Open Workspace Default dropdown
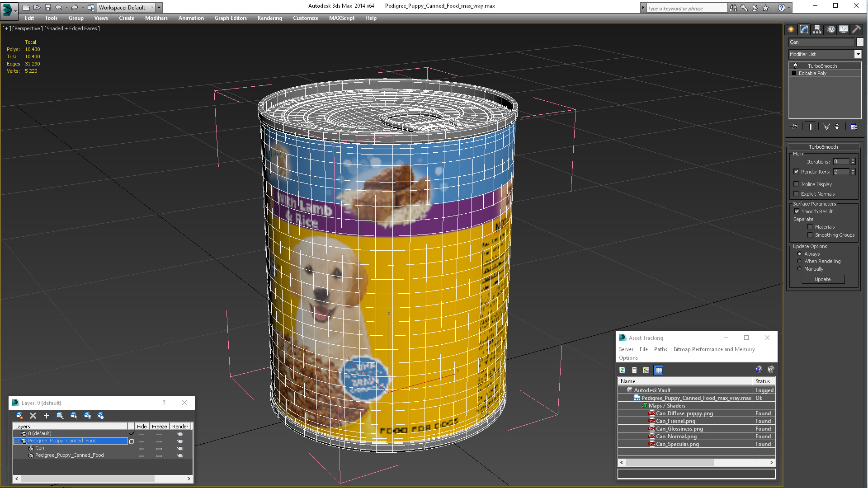The image size is (868, 488). [126, 7]
